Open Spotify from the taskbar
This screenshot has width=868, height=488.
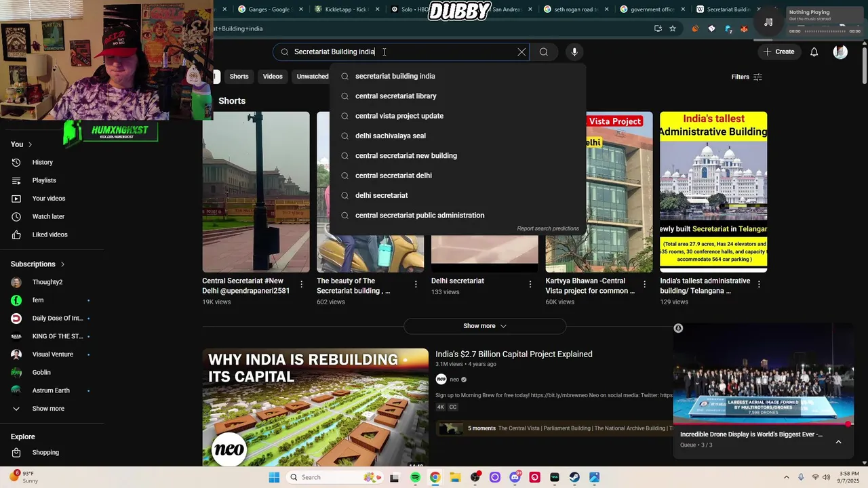pos(415,477)
